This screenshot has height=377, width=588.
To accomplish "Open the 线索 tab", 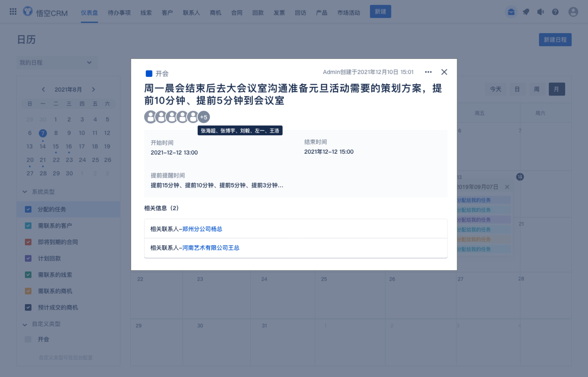I will (146, 13).
